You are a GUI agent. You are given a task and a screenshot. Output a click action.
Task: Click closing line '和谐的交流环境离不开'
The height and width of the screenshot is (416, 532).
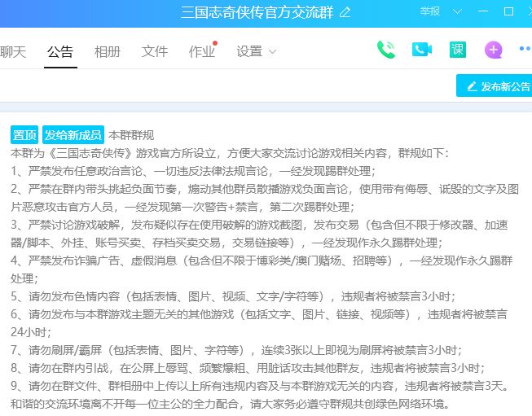pos(231,404)
